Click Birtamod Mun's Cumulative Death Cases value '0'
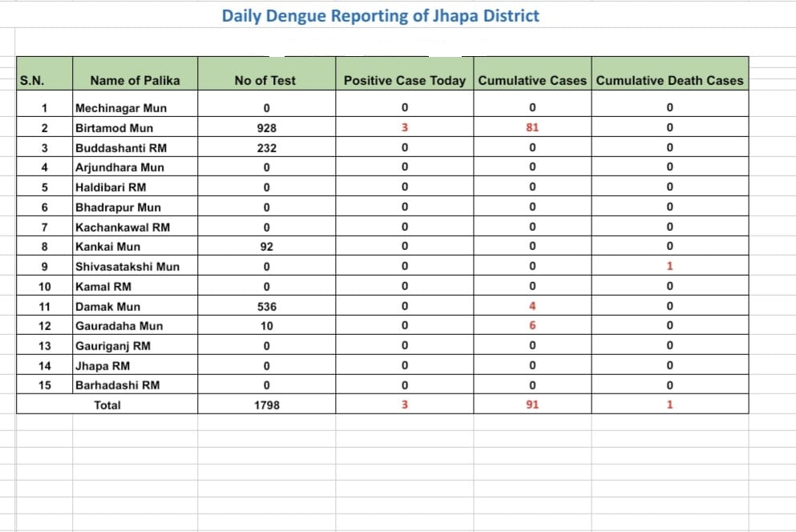 669,127
